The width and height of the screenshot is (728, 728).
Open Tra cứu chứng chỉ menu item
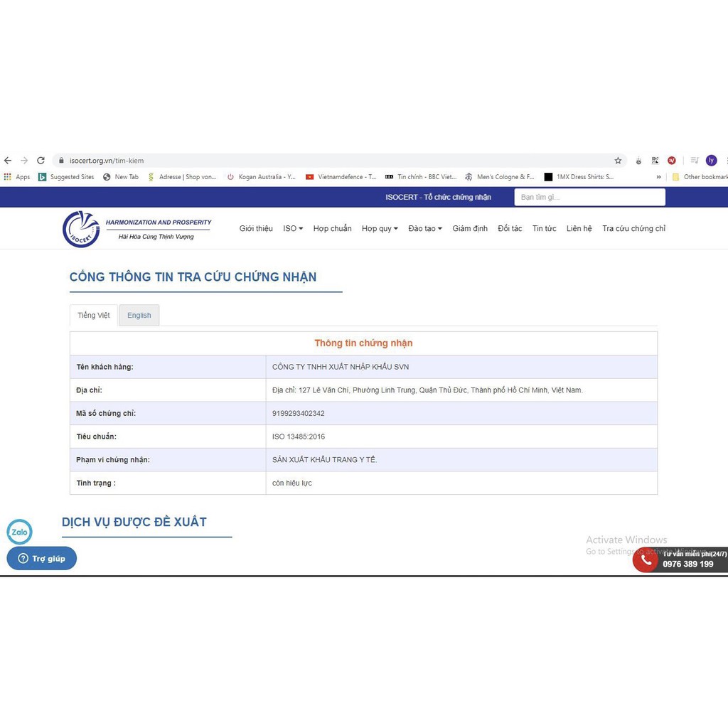pyautogui.click(x=633, y=228)
